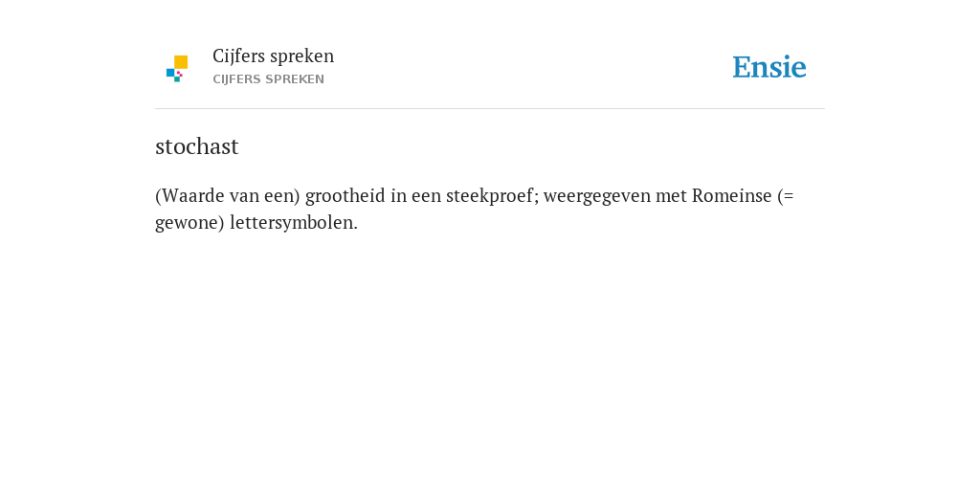Click the word grootheid in the definition
980x490 pixels.
point(345,196)
